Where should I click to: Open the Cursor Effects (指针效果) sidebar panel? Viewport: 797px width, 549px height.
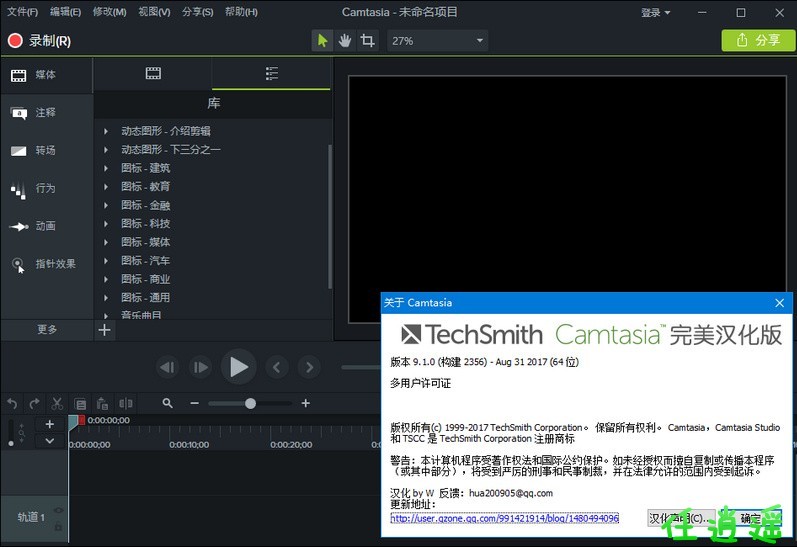(47, 264)
